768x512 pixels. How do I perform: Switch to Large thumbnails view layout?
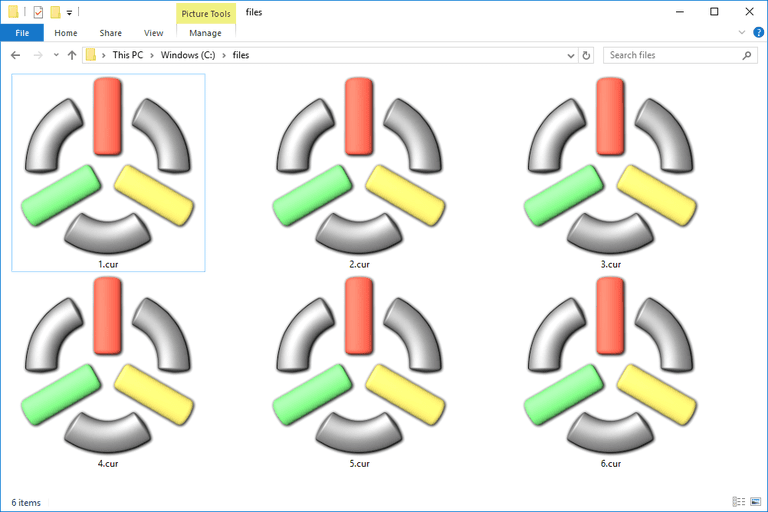[756, 502]
